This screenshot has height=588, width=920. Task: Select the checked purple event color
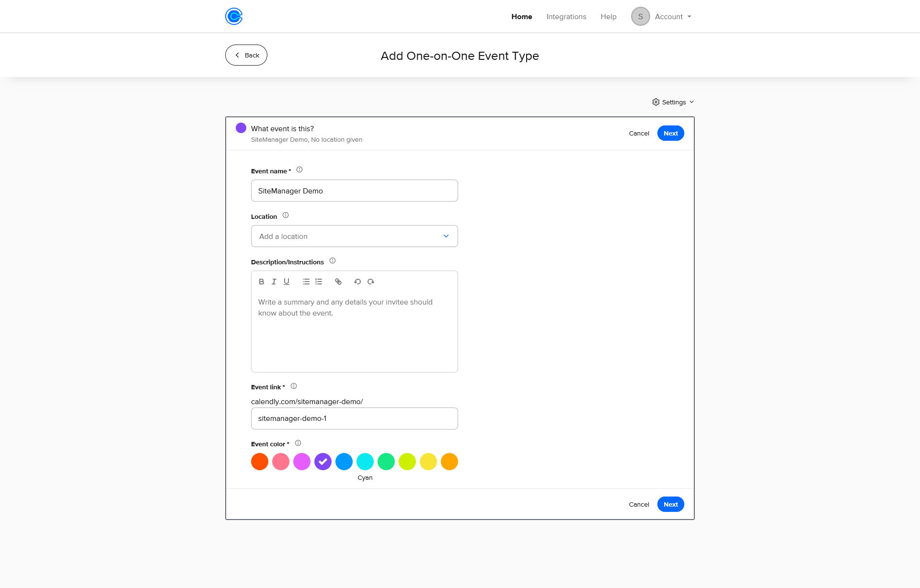point(323,462)
